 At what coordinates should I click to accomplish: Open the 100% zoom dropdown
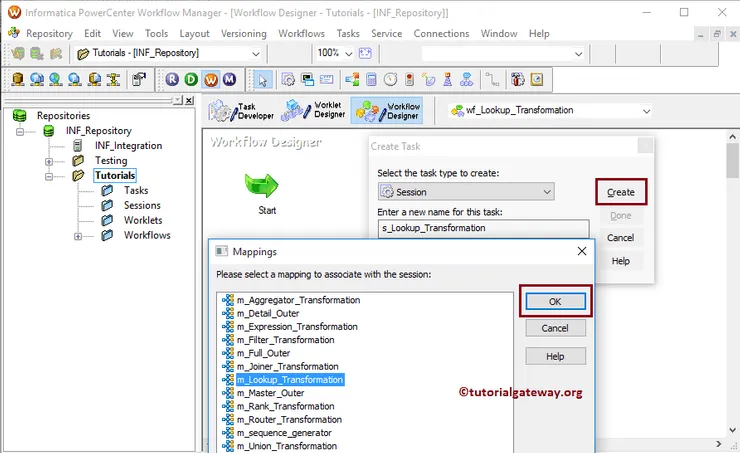pos(349,53)
